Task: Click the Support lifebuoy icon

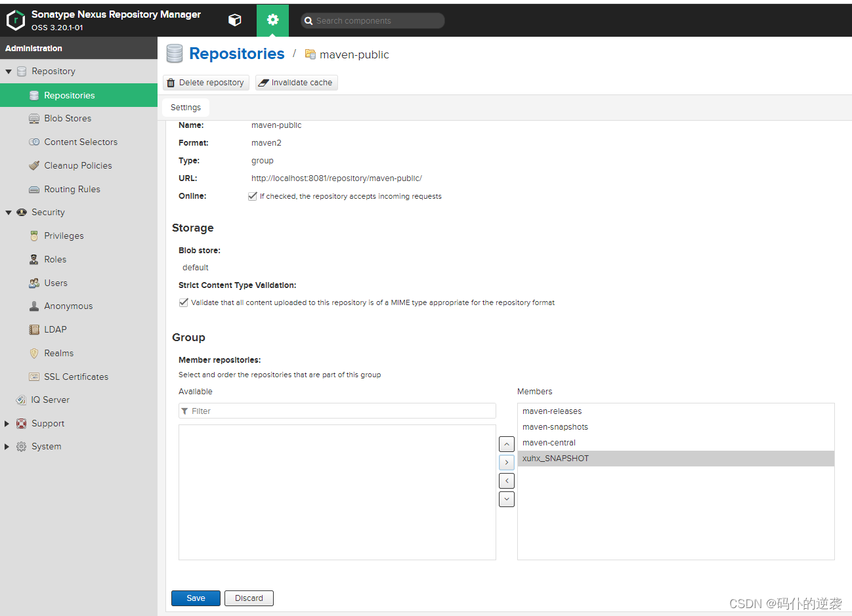Action: (22, 424)
